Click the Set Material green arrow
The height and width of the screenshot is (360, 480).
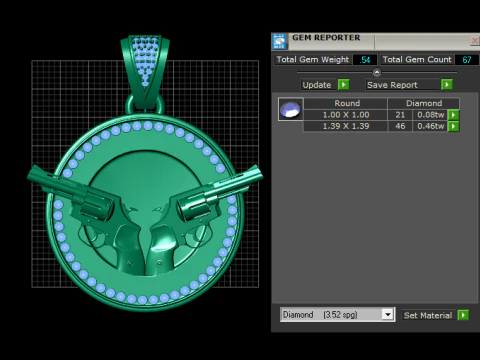tap(463, 315)
